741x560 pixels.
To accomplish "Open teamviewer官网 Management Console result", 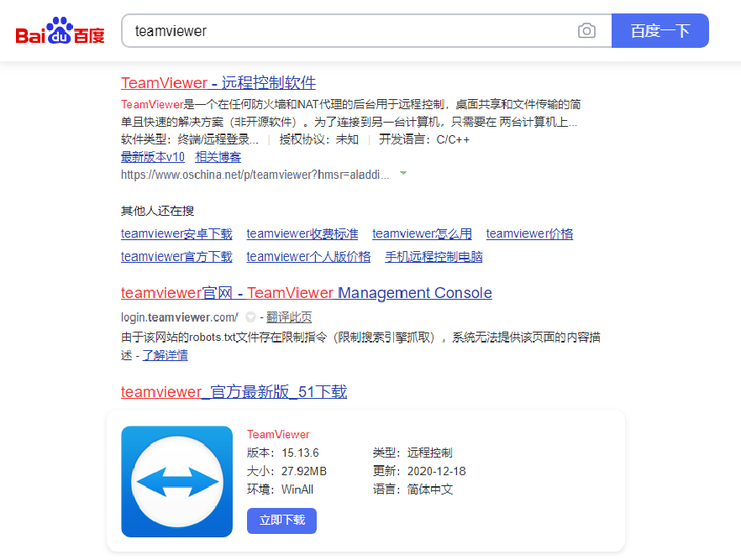I will [306, 293].
